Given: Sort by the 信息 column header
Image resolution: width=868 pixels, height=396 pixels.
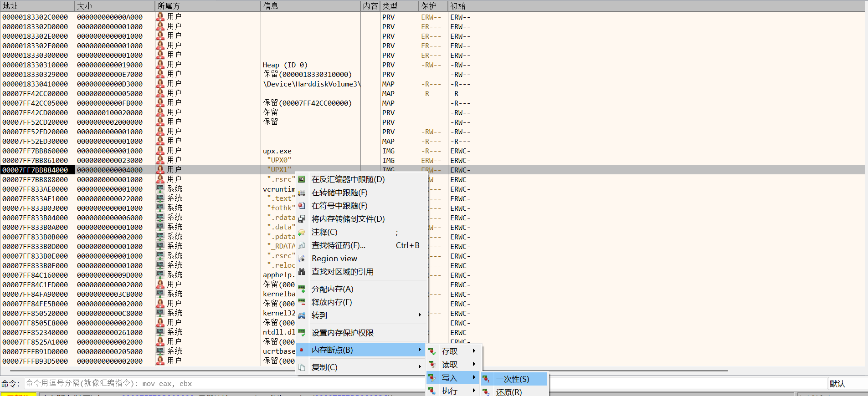Looking at the screenshot, I should click(311, 6).
